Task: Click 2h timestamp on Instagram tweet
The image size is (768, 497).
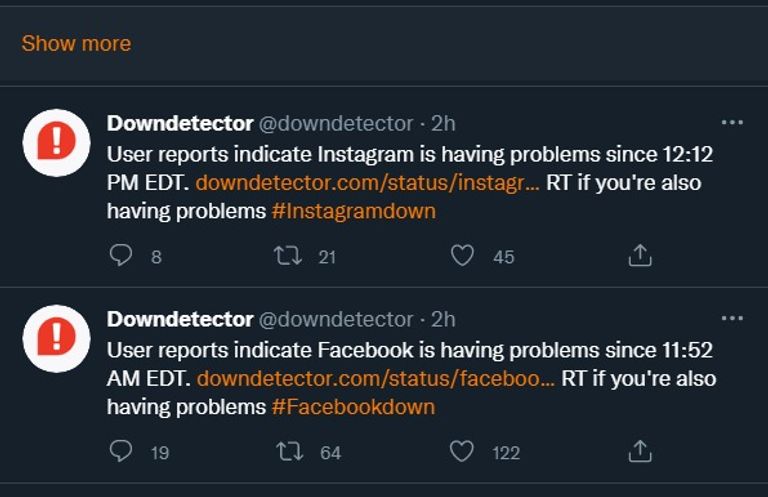Action: [x=443, y=123]
